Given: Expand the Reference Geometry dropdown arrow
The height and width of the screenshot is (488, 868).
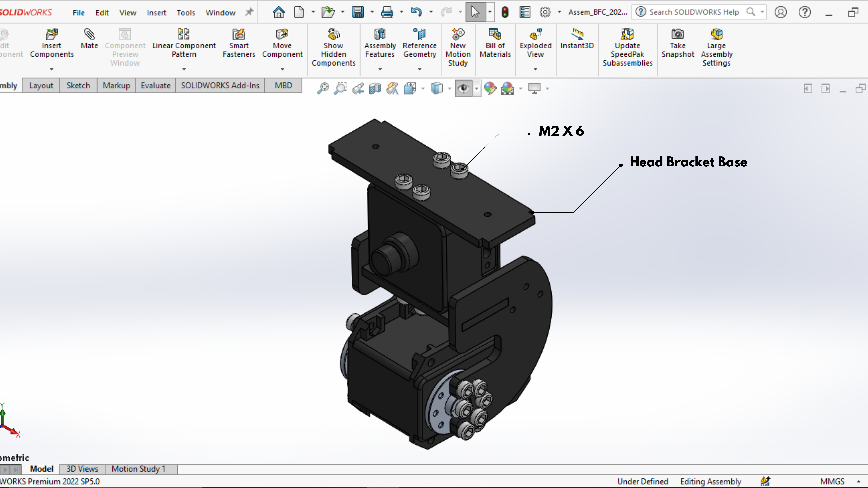Looking at the screenshot, I should pyautogui.click(x=420, y=69).
